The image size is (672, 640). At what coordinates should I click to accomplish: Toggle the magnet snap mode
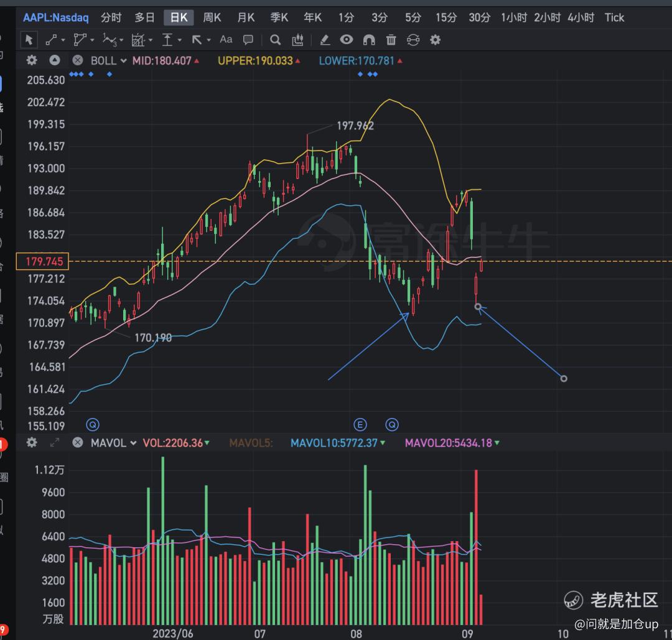pos(369,40)
